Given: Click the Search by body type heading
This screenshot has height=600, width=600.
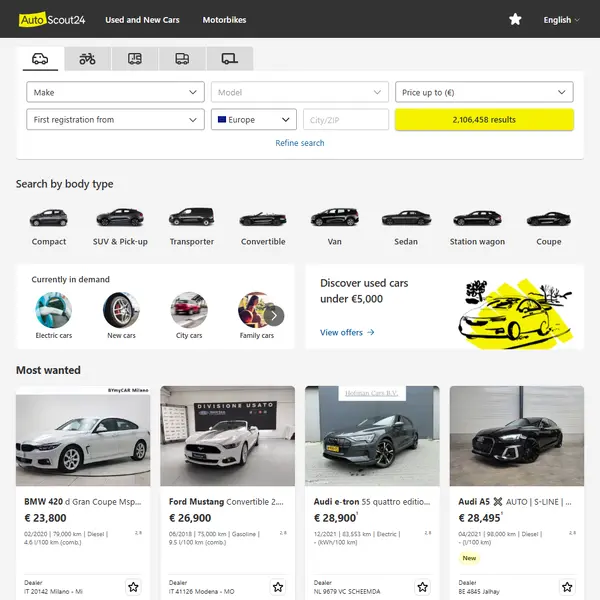Looking at the screenshot, I should [x=65, y=184].
